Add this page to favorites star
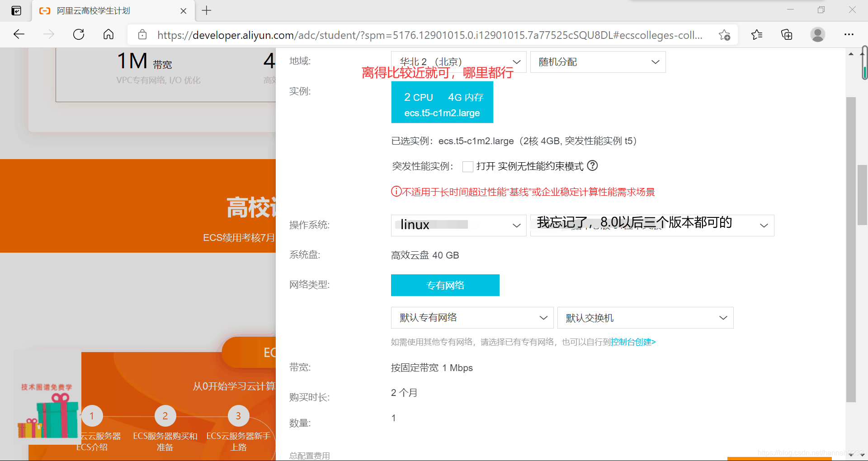This screenshot has width=868, height=461. point(725,35)
